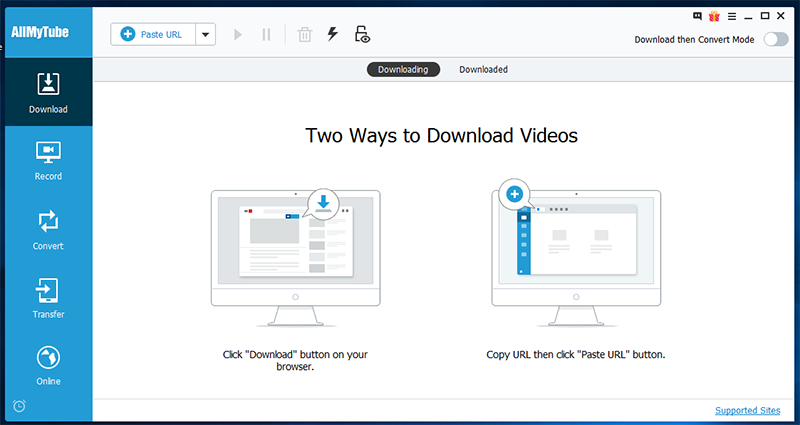Switch to the Downloading tab

point(403,69)
